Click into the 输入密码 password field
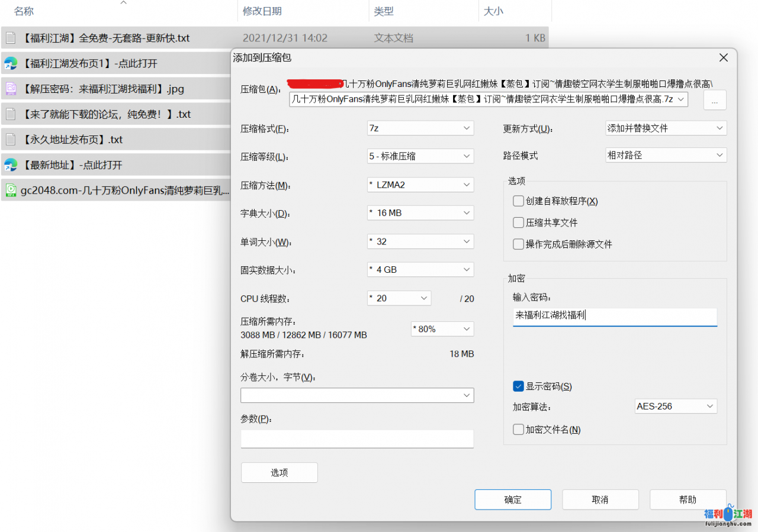This screenshot has width=758, height=532. (x=614, y=316)
